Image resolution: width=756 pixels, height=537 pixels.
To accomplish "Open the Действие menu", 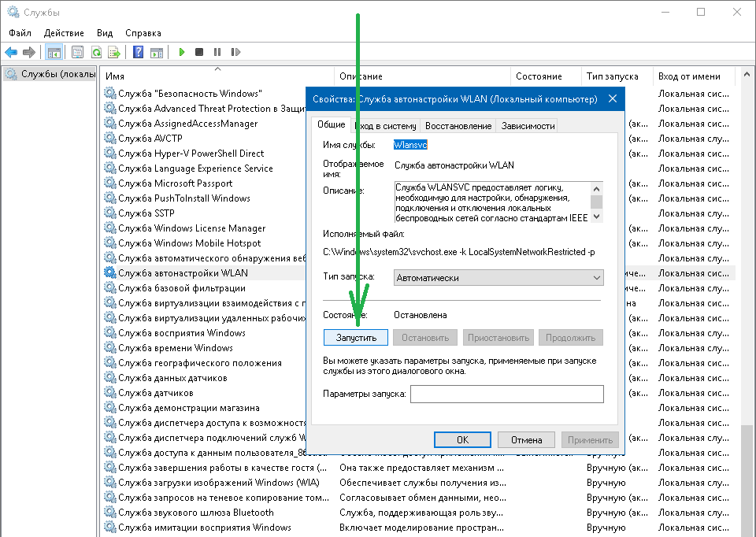I will [x=64, y=33].
